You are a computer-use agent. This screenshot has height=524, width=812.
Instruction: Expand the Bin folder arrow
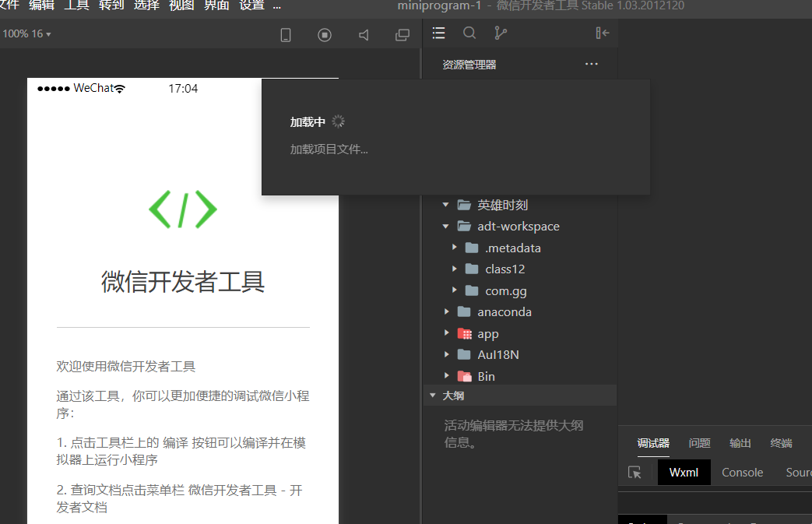click(x=446, y=376)
